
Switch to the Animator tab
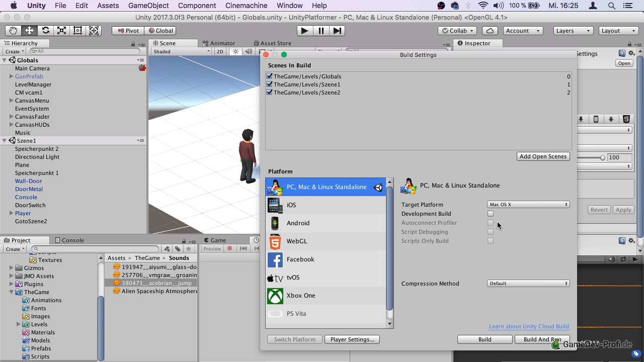click(219, 43)
